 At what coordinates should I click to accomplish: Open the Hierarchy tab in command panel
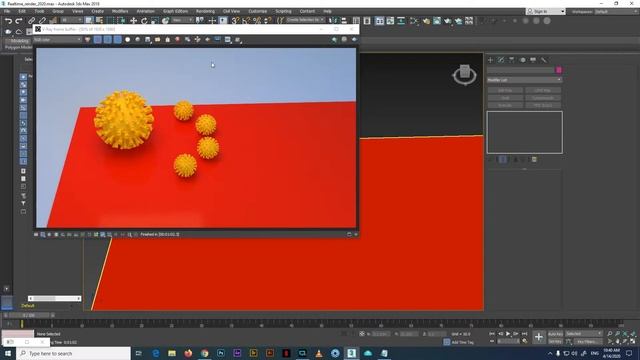coord(511,60)
